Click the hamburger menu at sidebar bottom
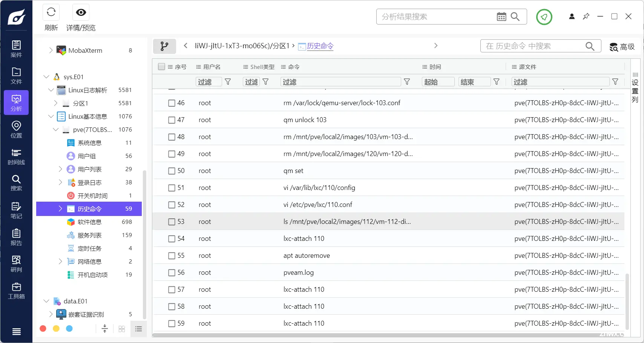 tap(16, 332)
